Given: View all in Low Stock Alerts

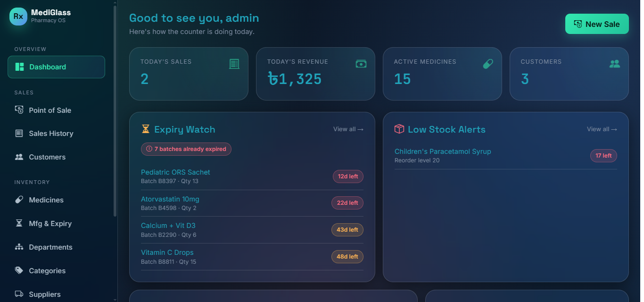Looking at the screenshot, I should tap(602, 129).
